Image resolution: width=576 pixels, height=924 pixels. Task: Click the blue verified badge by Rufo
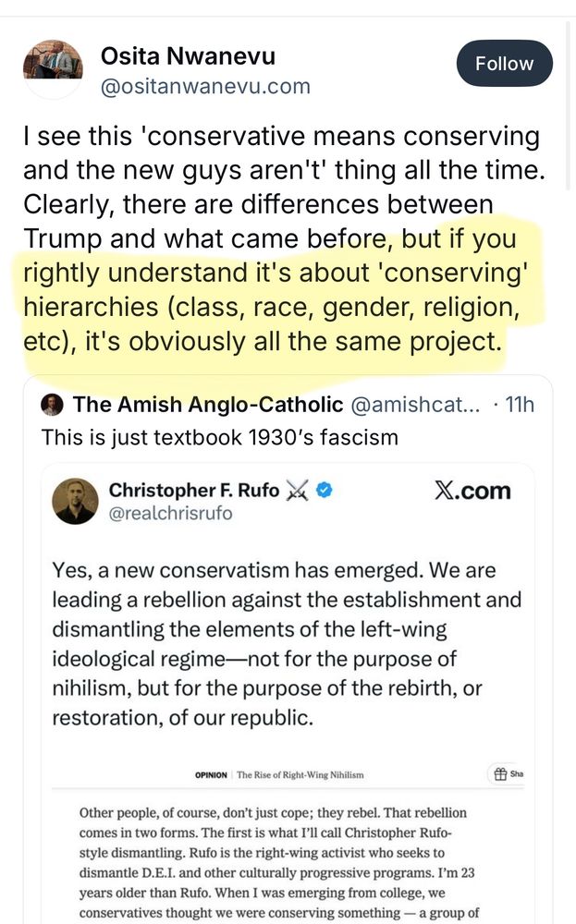[x=325, y=490]
